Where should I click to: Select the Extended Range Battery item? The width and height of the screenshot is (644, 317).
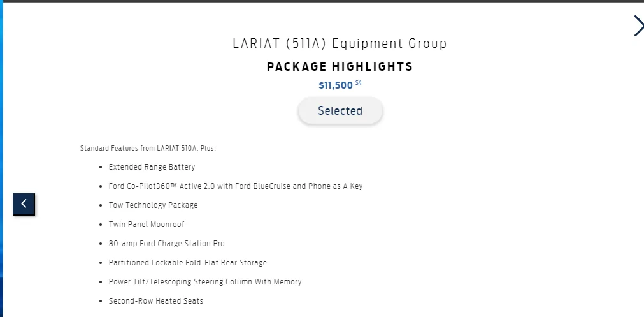(x=152, y=167)
